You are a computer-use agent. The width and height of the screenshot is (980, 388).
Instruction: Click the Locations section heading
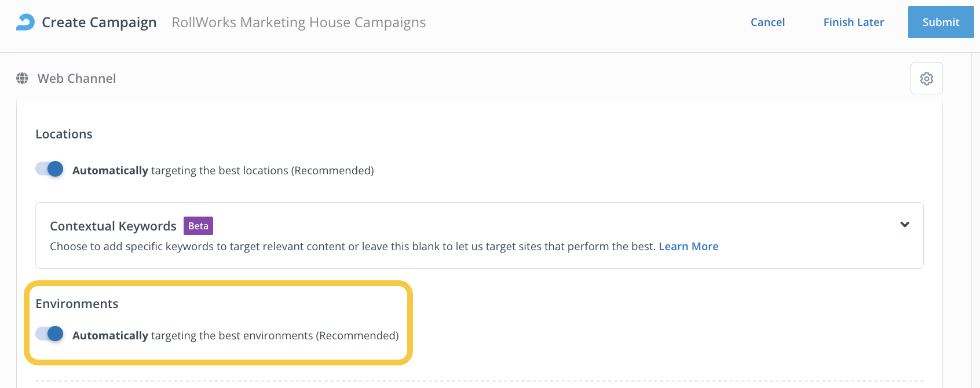tap(64, 134)
